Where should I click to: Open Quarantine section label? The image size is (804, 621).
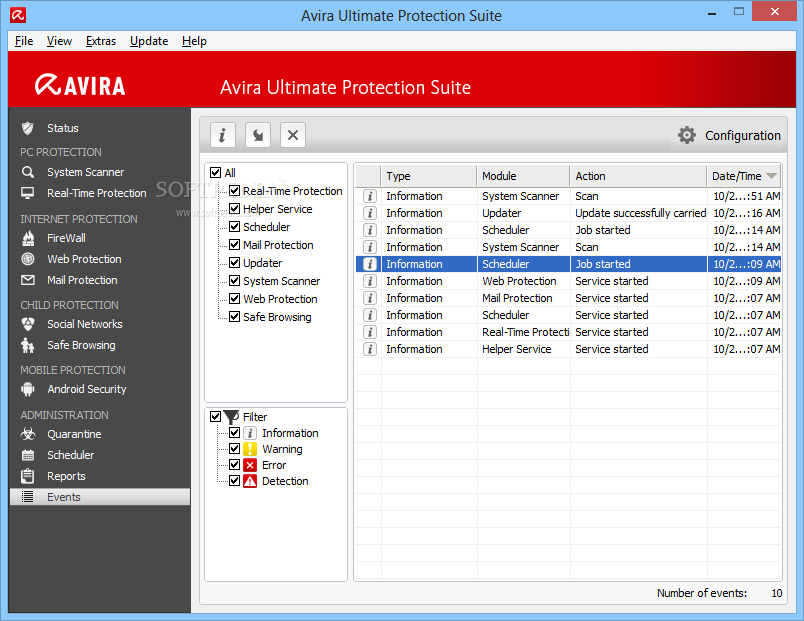click(x=74, y=434)
